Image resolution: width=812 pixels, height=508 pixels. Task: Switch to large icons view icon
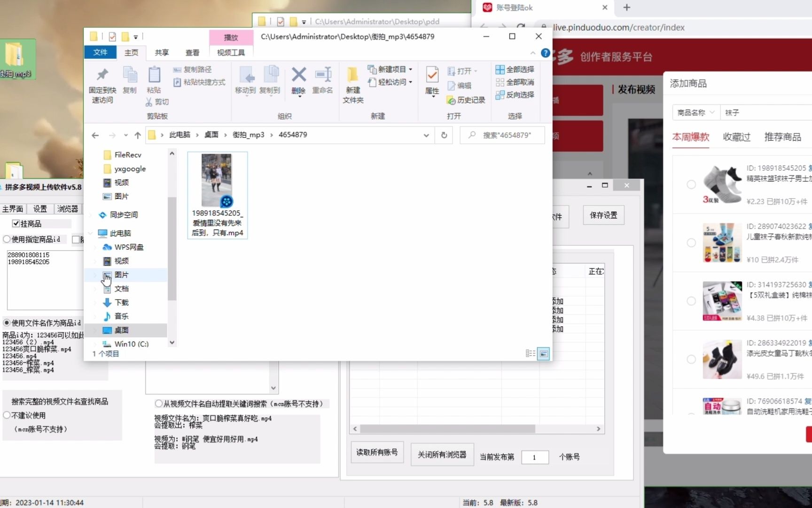[543, 353]
